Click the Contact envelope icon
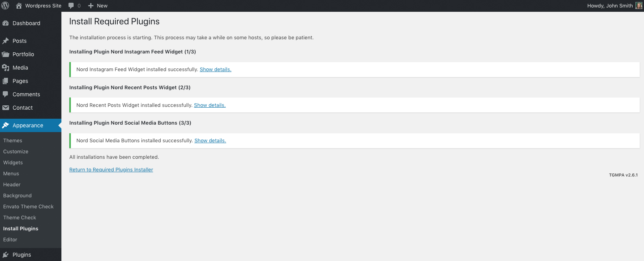 (x=6, y=108)
